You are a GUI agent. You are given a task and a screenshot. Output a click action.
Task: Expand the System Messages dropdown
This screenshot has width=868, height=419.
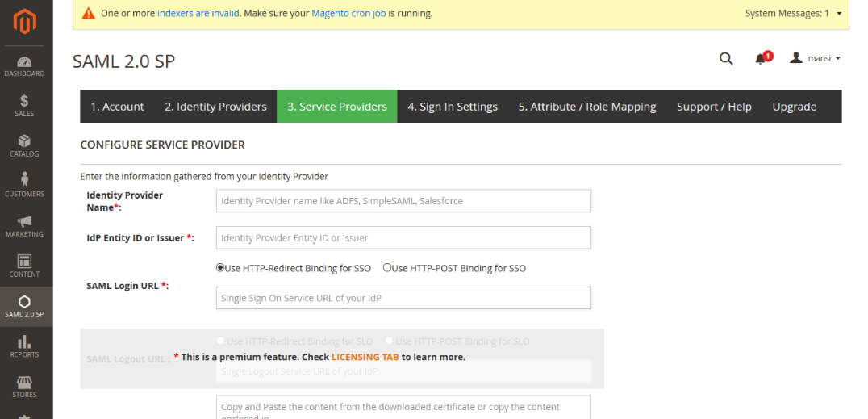tap(839, 14)
